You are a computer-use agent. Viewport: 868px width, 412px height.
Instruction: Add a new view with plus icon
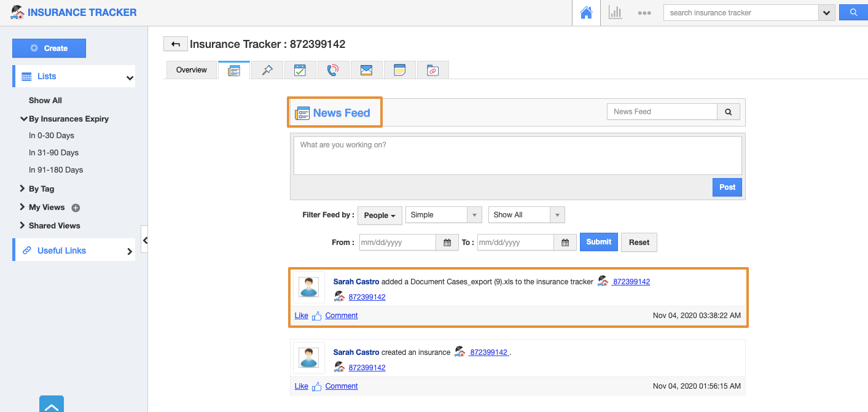[x=76, y=208]
